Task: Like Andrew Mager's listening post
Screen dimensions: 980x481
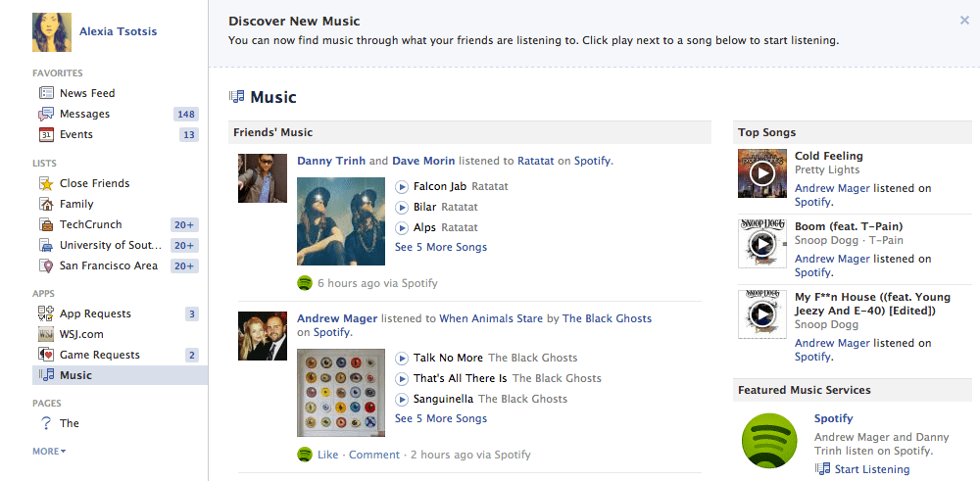Action: (x=327, y=455)
